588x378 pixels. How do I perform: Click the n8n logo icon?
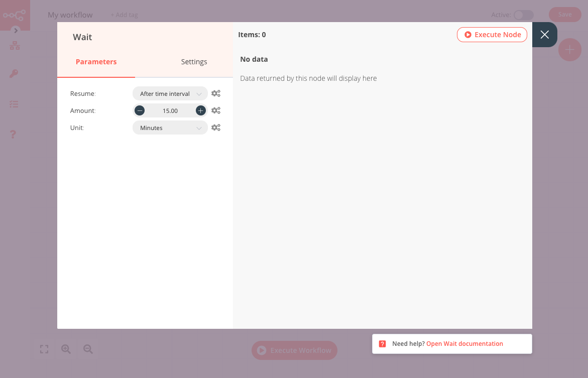[15, 15]
